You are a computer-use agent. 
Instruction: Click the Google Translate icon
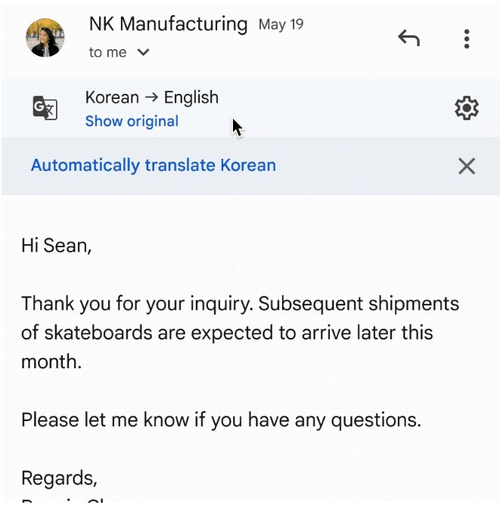(45, 108)
